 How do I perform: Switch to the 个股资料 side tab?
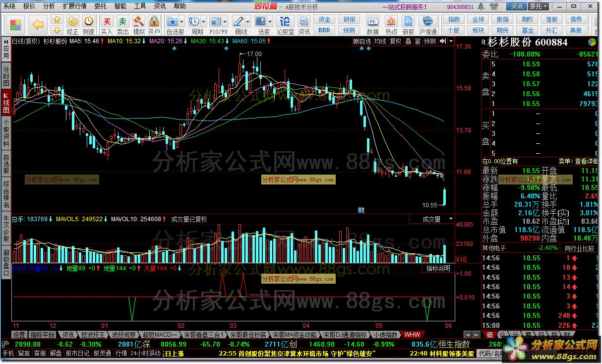tap(6, 133)
